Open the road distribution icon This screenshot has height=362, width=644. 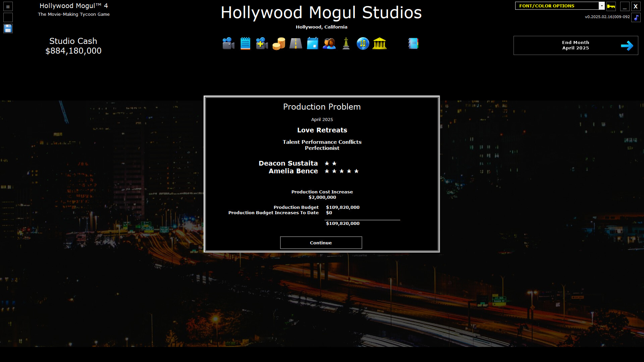(296, 43)
